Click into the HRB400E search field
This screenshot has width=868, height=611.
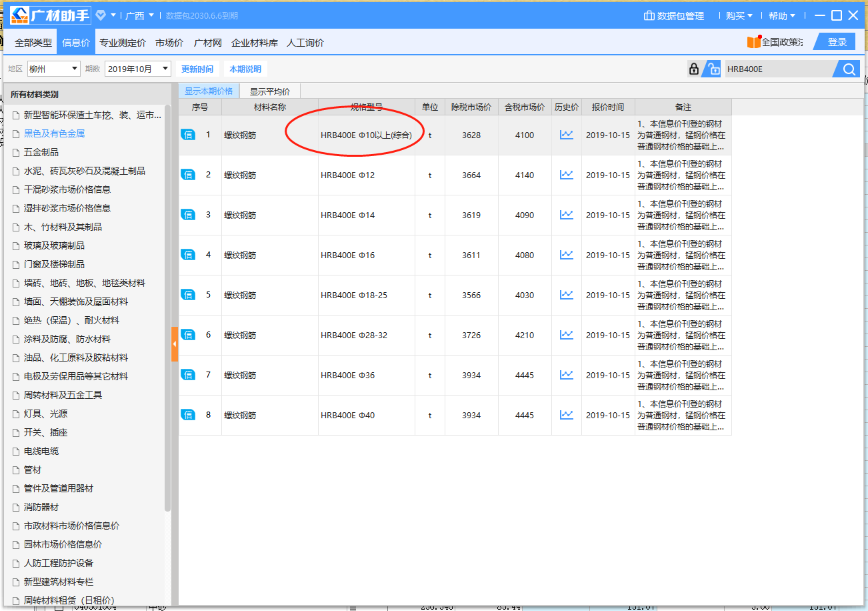tap(779, 69)
